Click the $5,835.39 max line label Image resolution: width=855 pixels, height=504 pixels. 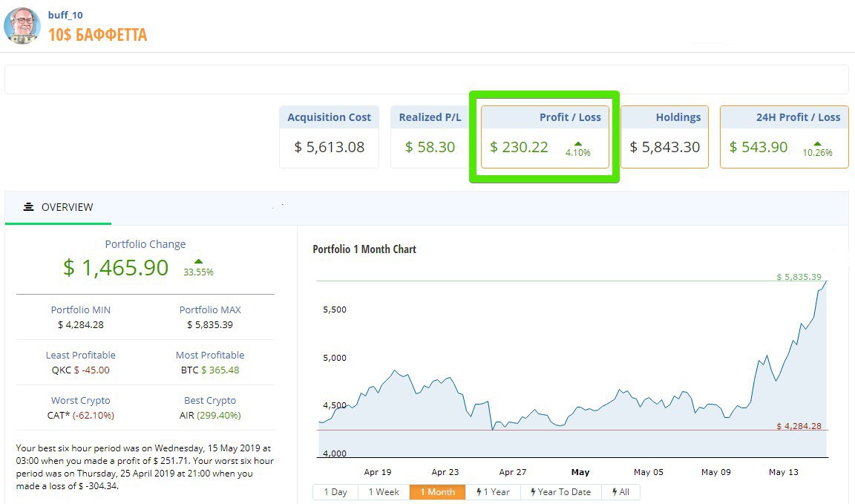point(799,277)
